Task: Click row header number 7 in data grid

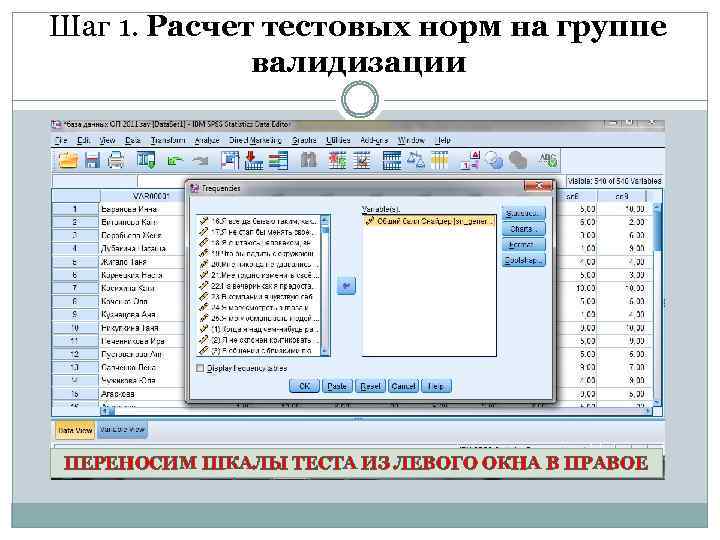Action: pyautogui.click(x=75, y=288)
